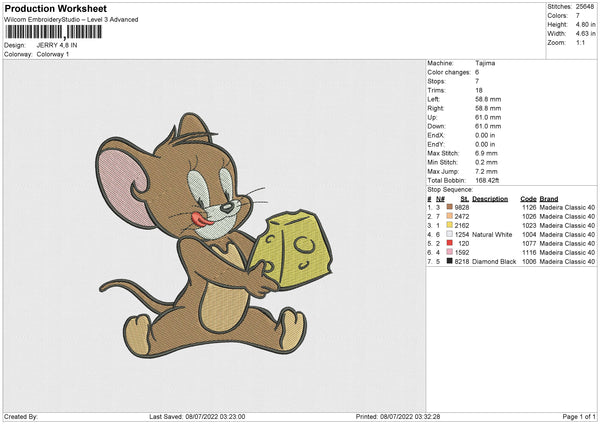
Task: Click the Height value 4.80 in
Action: point(585,24)
